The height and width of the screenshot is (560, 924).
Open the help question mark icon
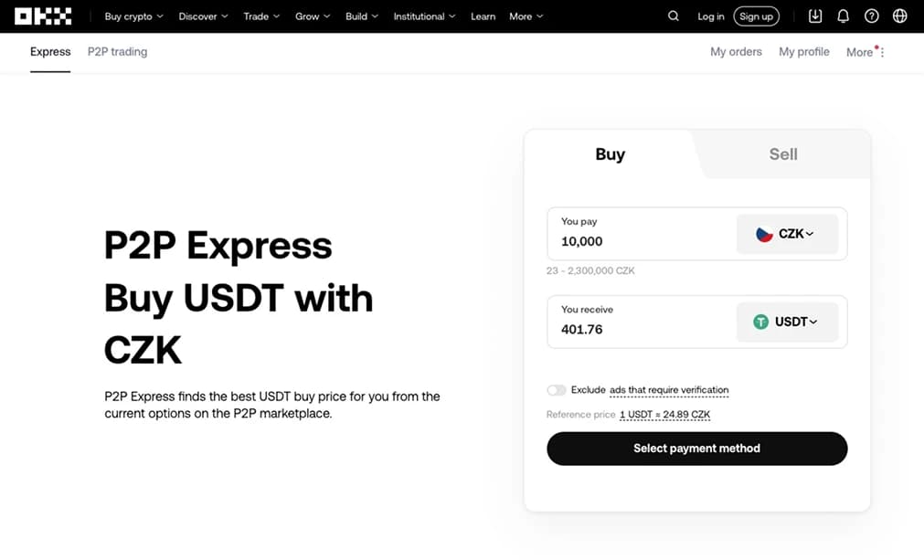[872, 16]
